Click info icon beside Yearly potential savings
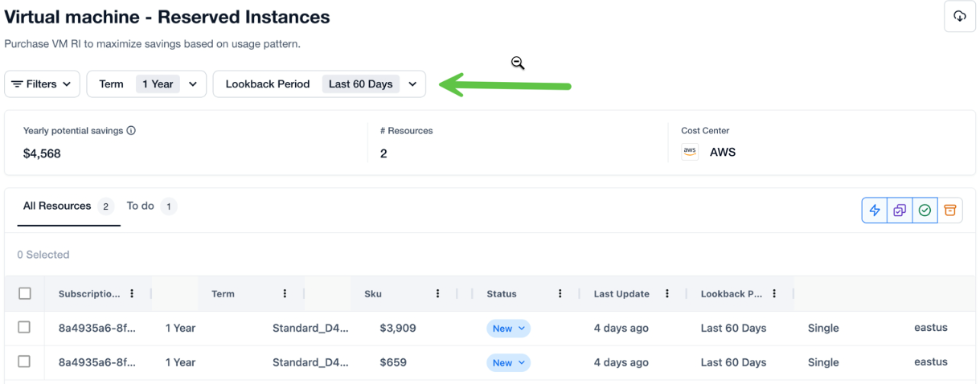Viewport: 980px width, 384px height. tap(131, 130)
